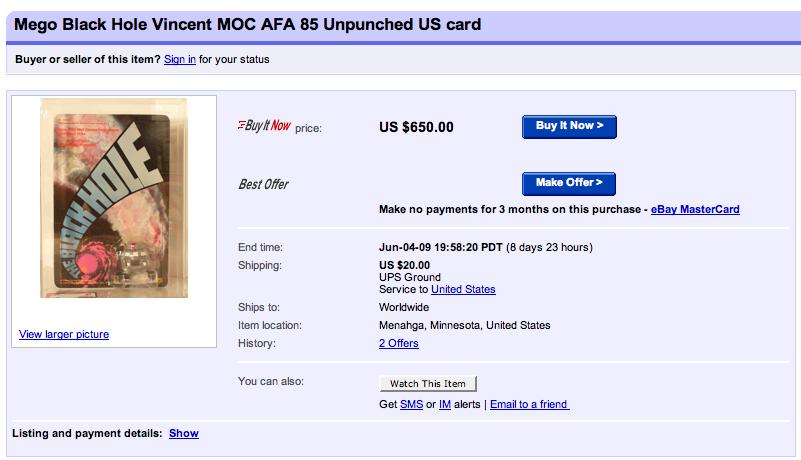Follow the Sign in link
Viewport: 801px width, 460px height.
tap(180, 59)
